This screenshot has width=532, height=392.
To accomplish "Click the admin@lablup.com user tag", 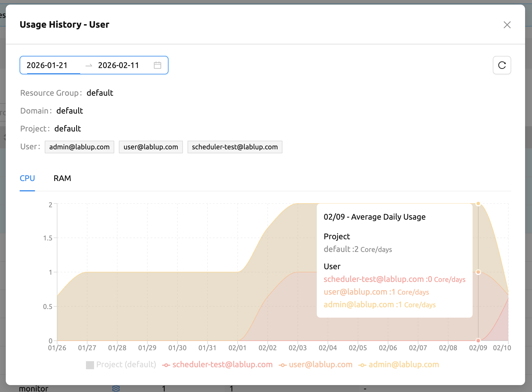I will click(79, 147).
